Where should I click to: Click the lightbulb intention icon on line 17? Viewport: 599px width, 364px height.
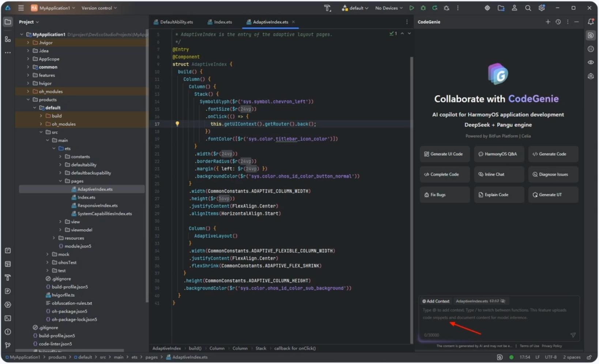click(177, 124)
